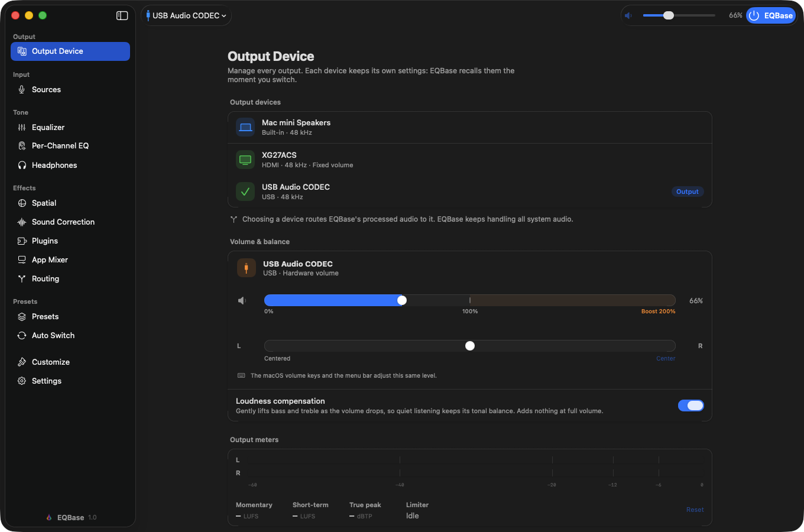The height and width of the screenshot is (532, 804).
Task: Click the Mac mini Speakers laptop icon
Action: tap(245, 127)
